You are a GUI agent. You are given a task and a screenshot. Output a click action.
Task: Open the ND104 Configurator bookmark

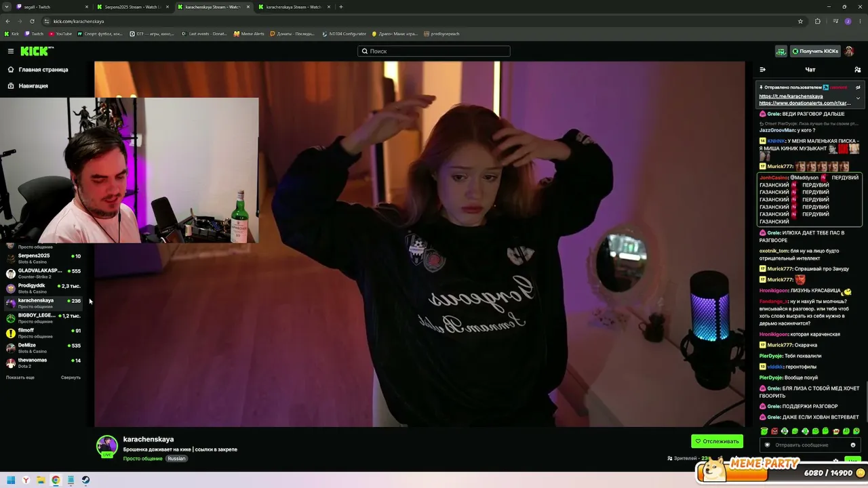click(344, 34)
